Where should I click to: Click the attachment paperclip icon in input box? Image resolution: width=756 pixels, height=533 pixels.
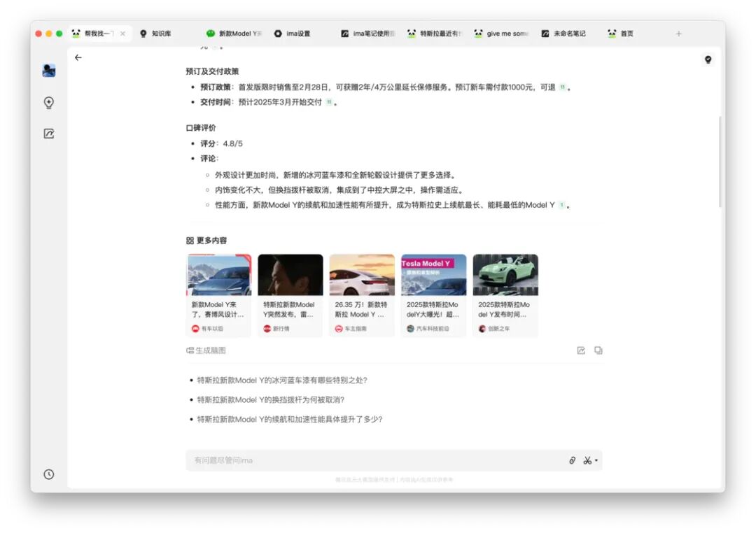tap(573, 460)
